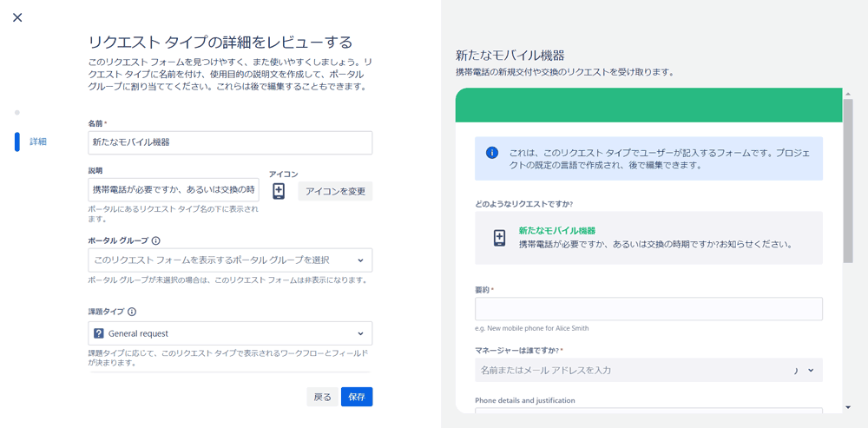
Task: Click the 説明 description input field
Action: [174, 190]
